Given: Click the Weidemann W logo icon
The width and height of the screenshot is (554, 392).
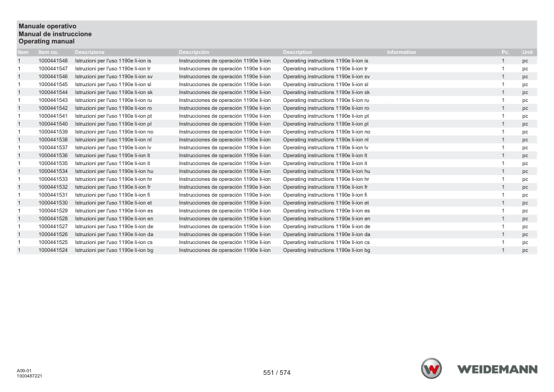Looking at the screenshot, I should [431, 369].
